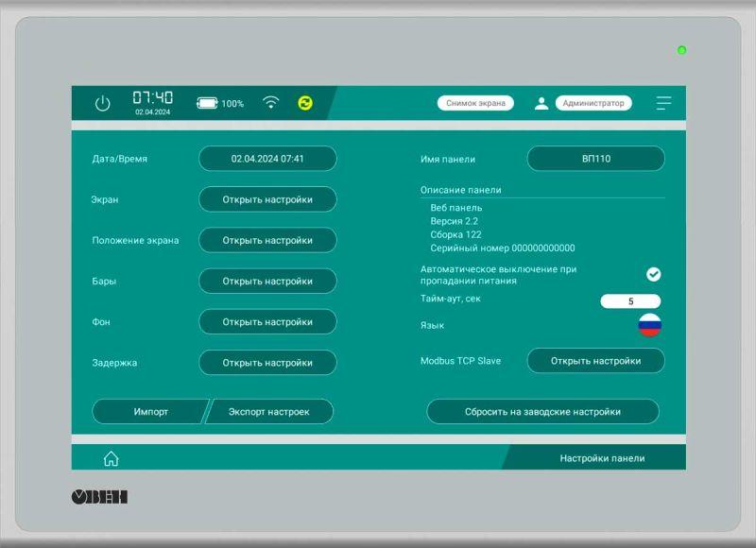The height and width of the screenshot is (548, 756).
Task: Open the Администратор user selector
Action: click(x=595, y=102)
